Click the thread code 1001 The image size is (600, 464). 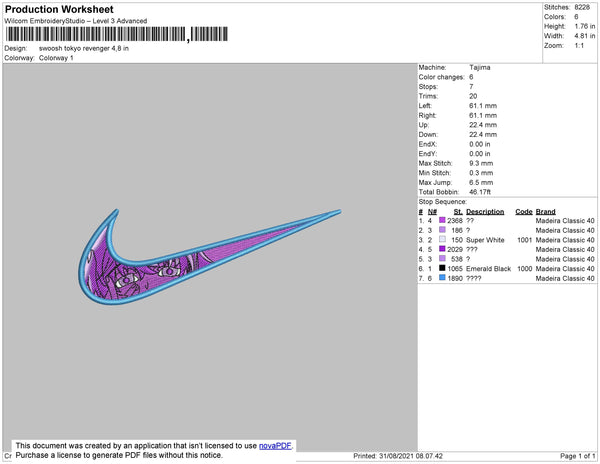pos(525,240)
